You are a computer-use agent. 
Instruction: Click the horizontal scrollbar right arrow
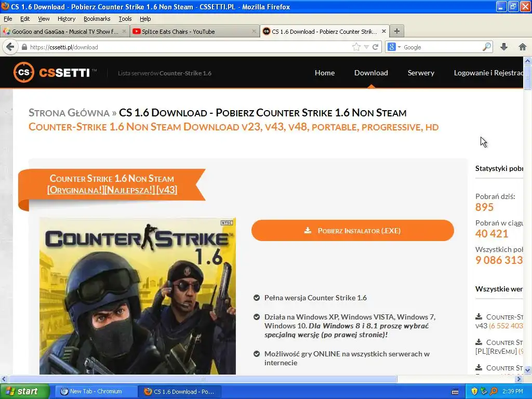coord(519,379)
